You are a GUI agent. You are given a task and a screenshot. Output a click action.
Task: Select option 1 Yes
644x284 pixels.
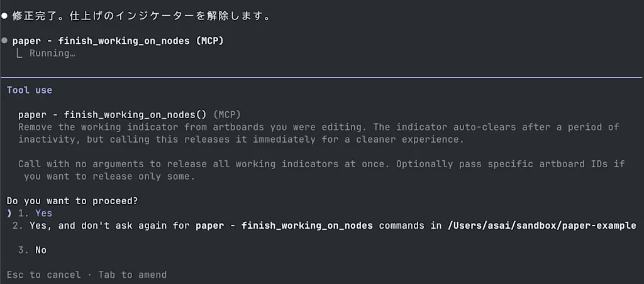click(35, 214)
